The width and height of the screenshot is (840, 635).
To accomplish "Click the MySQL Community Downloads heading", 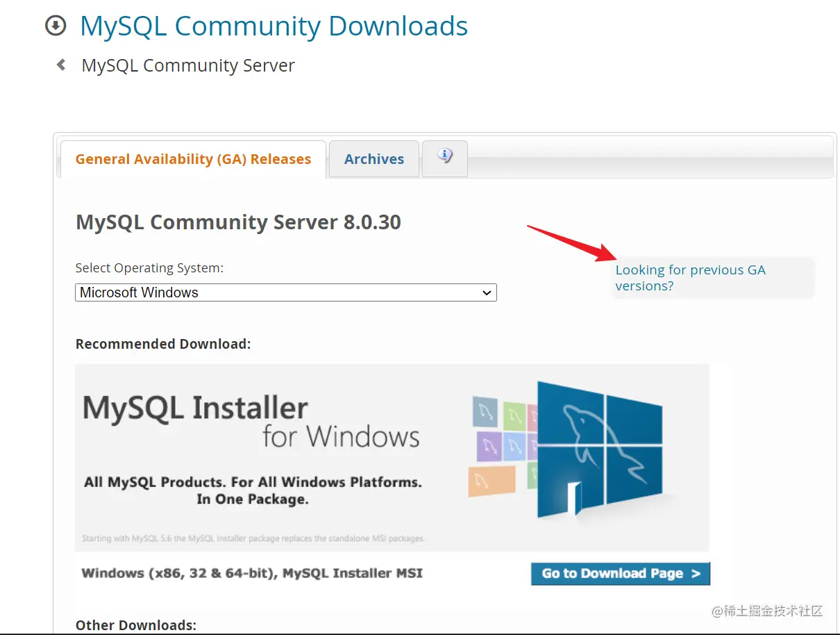I will [274, 26].
